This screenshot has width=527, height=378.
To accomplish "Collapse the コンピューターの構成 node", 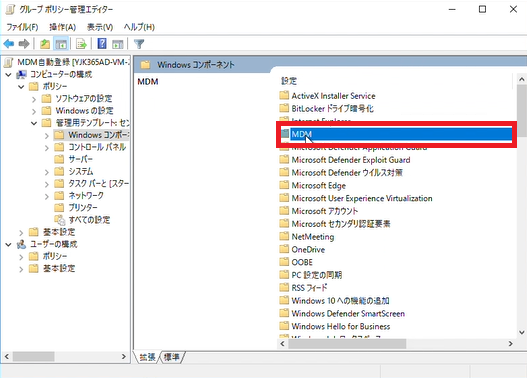I will click(8, 75).
